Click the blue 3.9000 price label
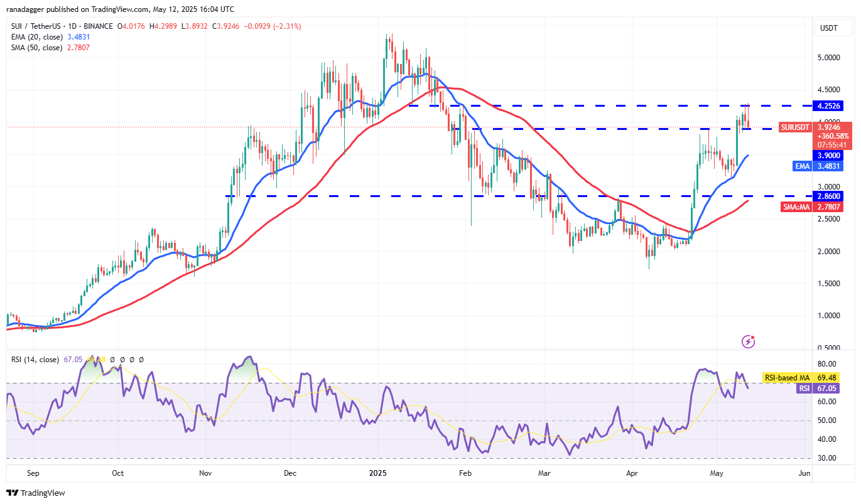Viewport: 861px width, 504px height. point(829,156)
